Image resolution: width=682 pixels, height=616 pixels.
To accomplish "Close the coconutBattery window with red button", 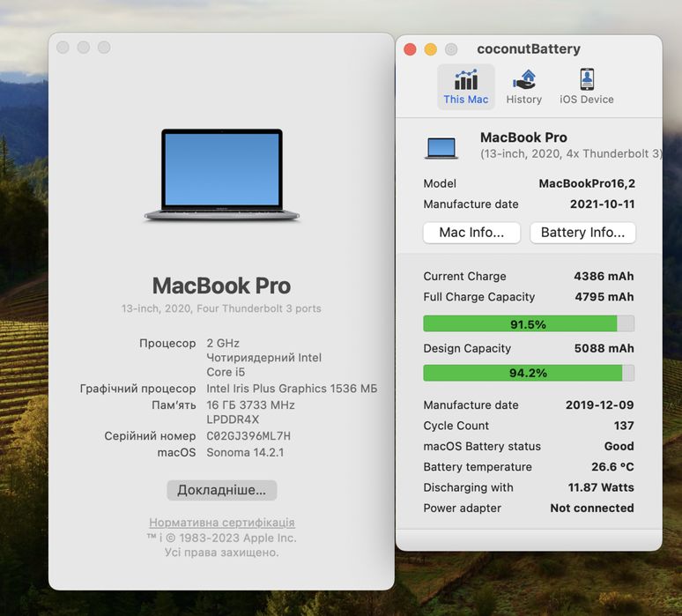I will tap(410, 49).
